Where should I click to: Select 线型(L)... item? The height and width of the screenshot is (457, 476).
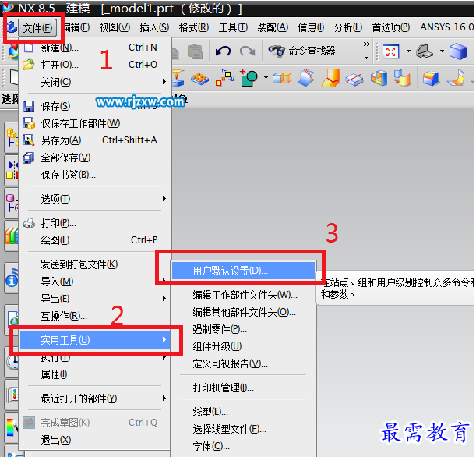pos(243,413)
